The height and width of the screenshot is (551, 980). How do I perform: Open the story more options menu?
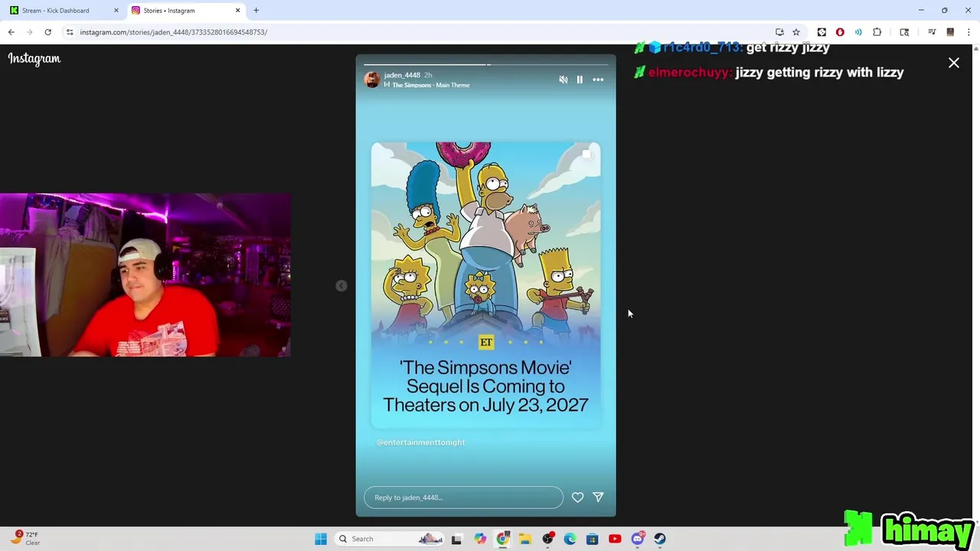point(598,80)
